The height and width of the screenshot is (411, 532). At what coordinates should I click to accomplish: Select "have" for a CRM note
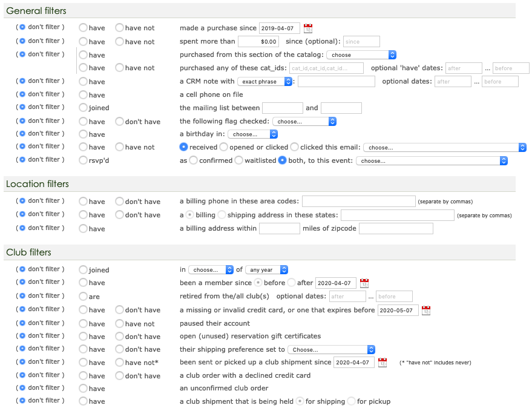[x=83, y=82]
